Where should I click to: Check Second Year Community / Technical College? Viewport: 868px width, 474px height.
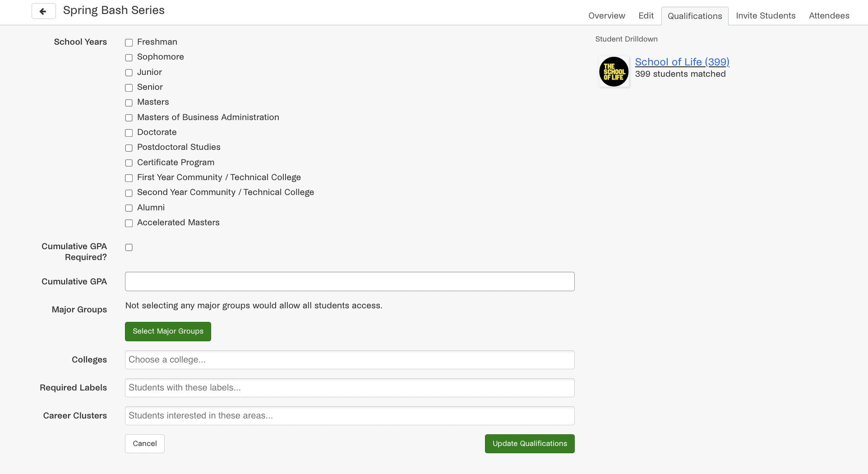pyautogui.click(x=129, y=193)
